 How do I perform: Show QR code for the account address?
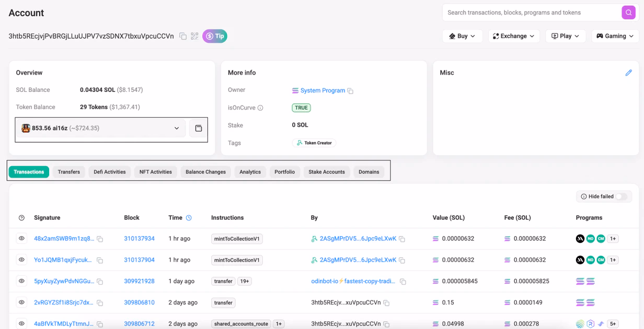[x=194, y=36]
